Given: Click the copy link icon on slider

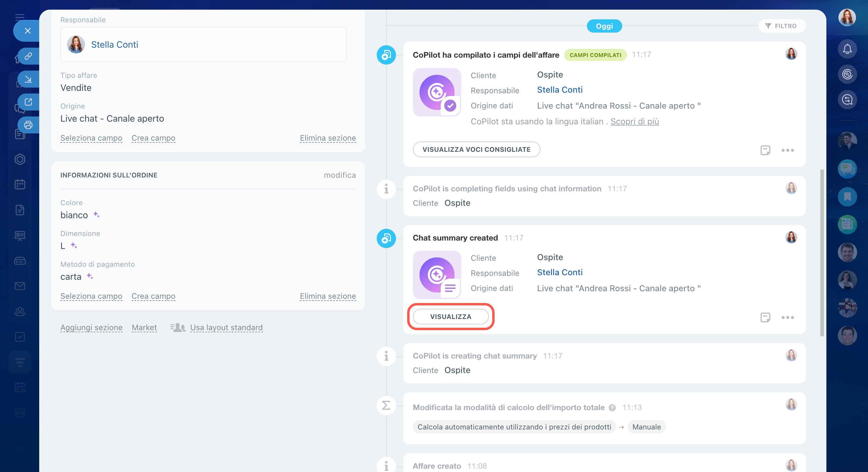Looking at the screenshot, I should (x=28, y=56).
